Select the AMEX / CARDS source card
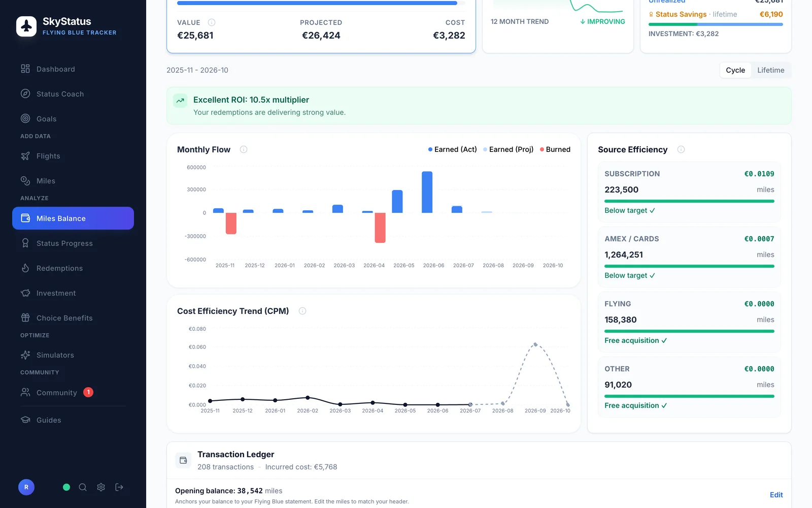 689,257
